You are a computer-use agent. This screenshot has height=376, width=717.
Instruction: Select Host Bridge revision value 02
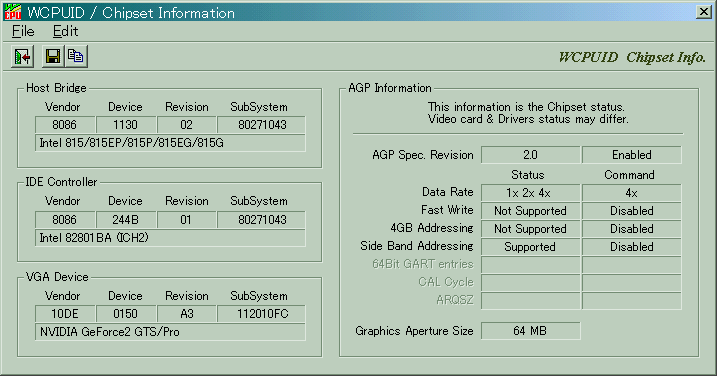pos(187,125)
